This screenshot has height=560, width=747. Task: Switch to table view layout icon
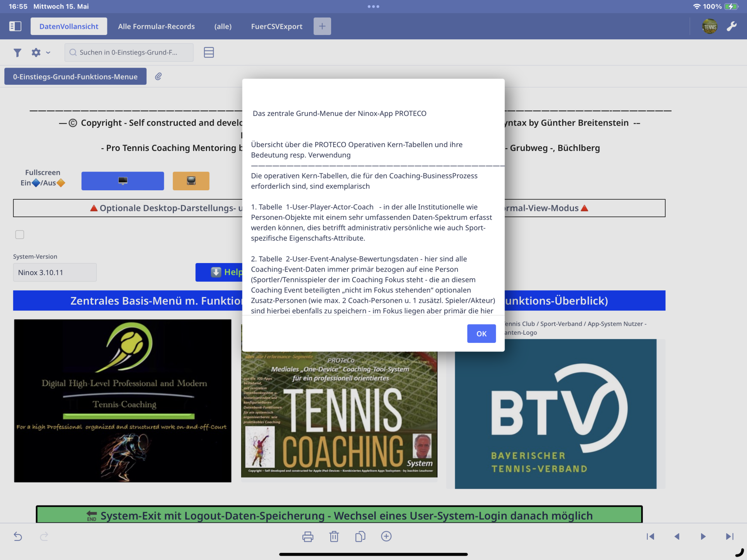coord(209,53)
